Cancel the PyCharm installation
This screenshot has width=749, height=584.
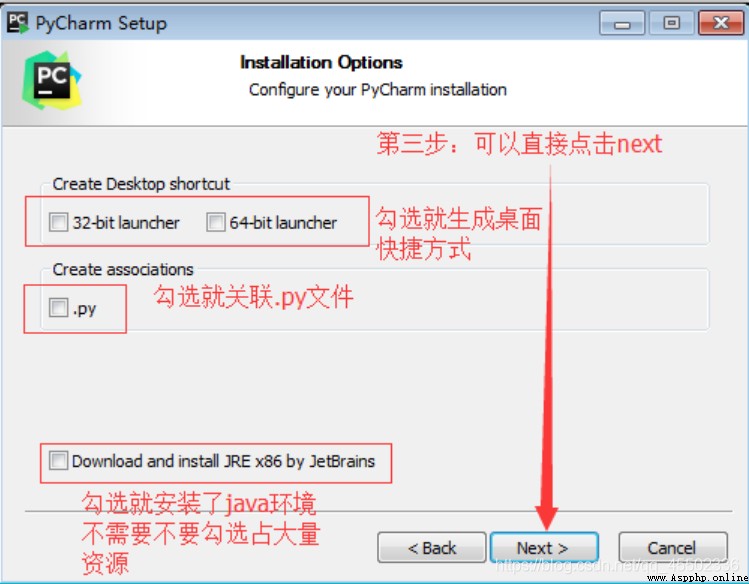coord(673,548)
